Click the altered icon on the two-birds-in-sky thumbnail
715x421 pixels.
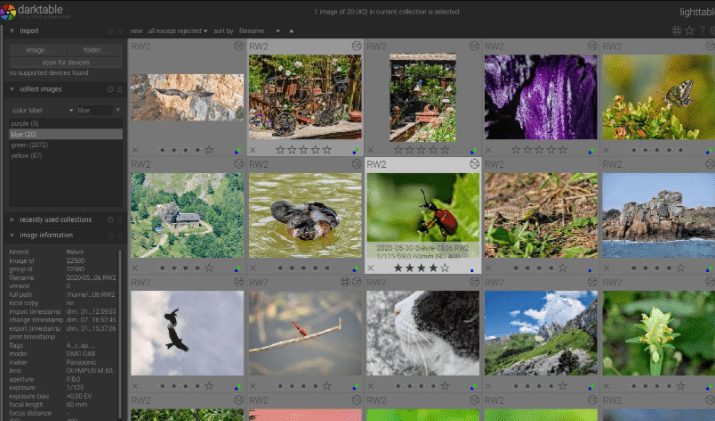click(238, 282)
